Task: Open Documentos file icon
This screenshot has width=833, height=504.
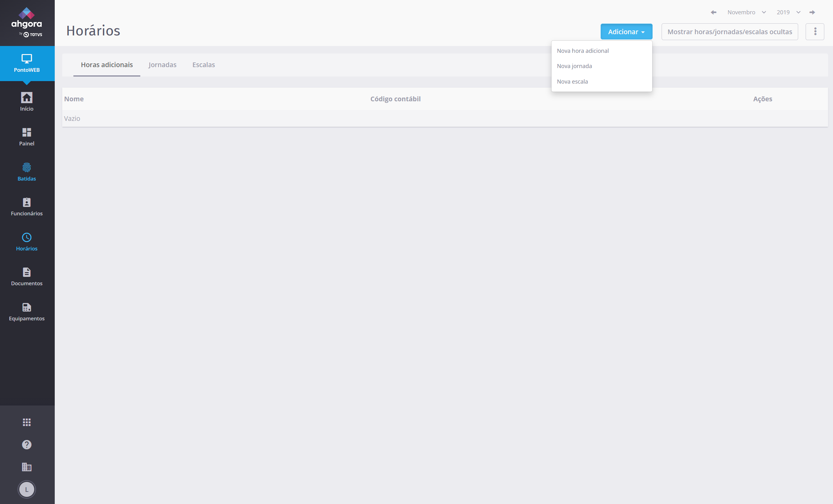Action: pos(27,272)
